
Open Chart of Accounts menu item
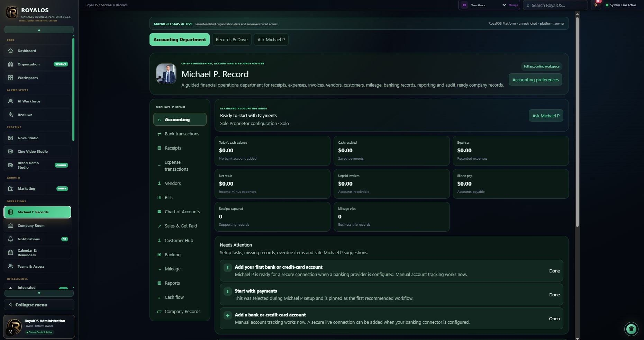point(180,212)
